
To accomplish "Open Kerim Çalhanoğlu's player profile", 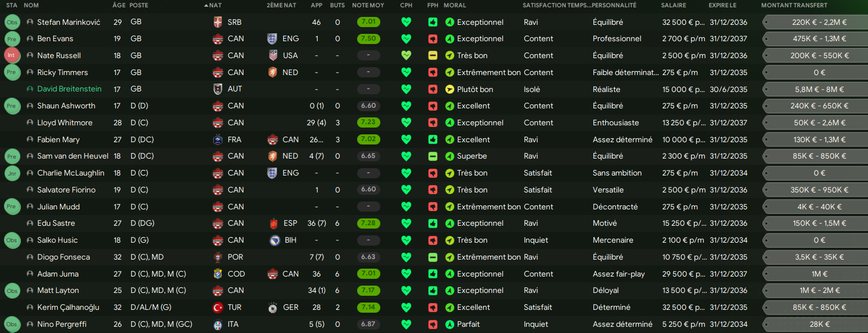I will pos(68,308).
